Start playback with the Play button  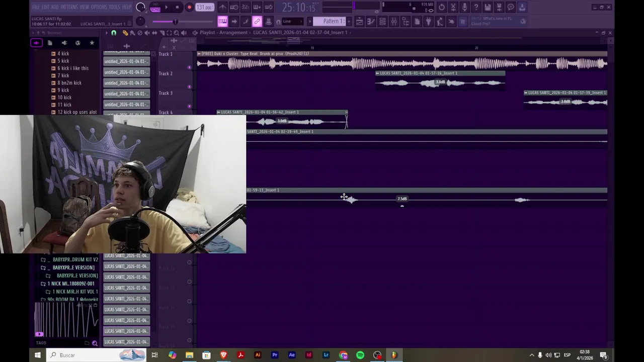click(x=167, y=8)
